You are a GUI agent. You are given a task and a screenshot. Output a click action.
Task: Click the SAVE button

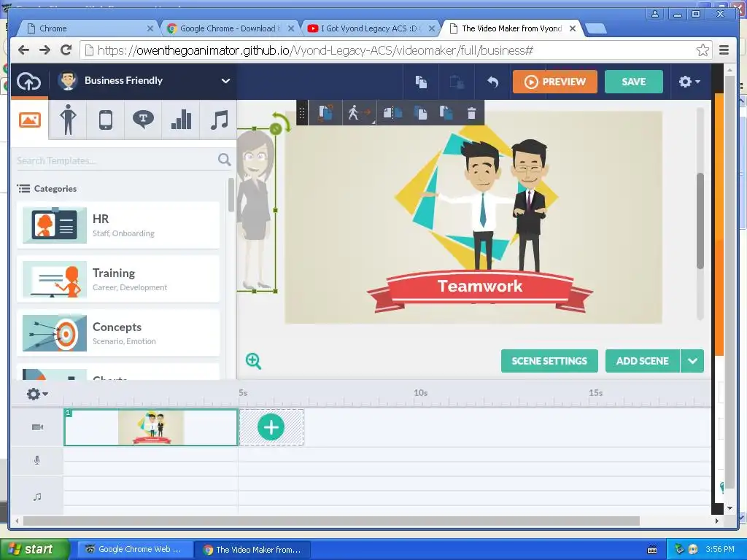pyautogui.click(x=634, y=82)
